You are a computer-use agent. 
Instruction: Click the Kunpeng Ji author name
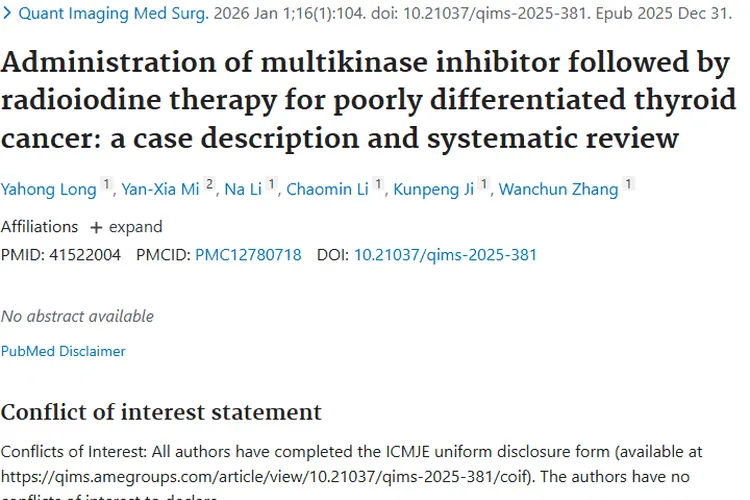click(x=434, y=189)
